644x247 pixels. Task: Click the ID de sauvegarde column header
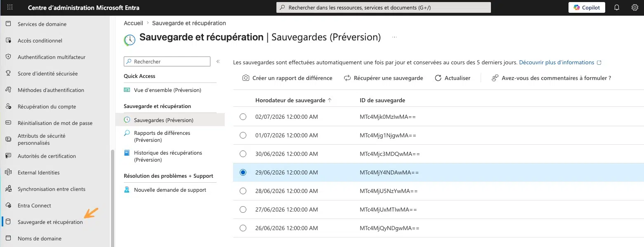pyautogui.click(x=382, y=100)
